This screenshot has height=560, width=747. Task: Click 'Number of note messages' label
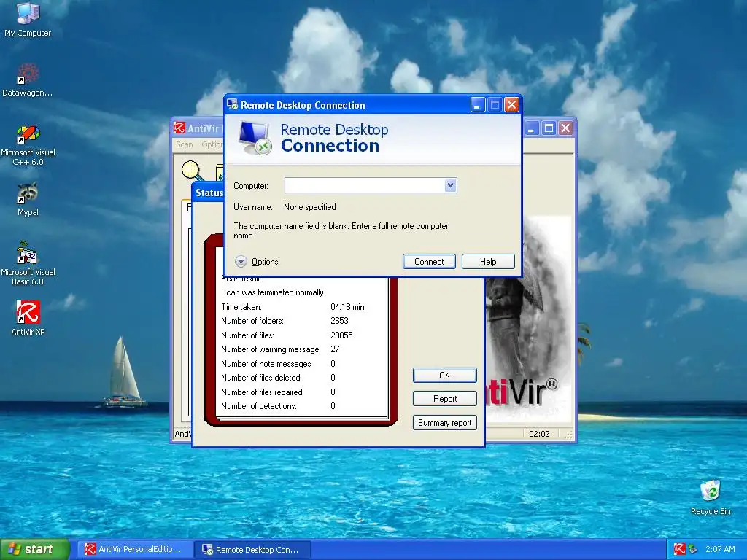pos(266,364)
